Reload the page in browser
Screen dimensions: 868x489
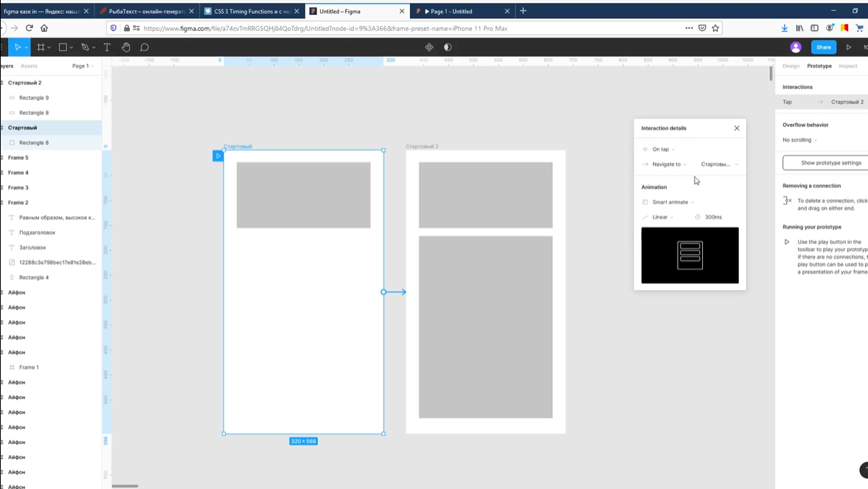tap(29, 28)
